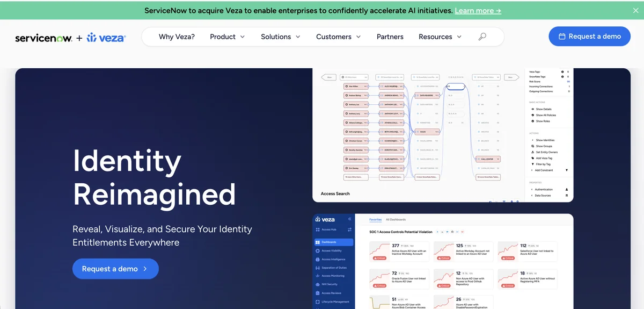Click Add Veza Tag action

pos(541,158)
